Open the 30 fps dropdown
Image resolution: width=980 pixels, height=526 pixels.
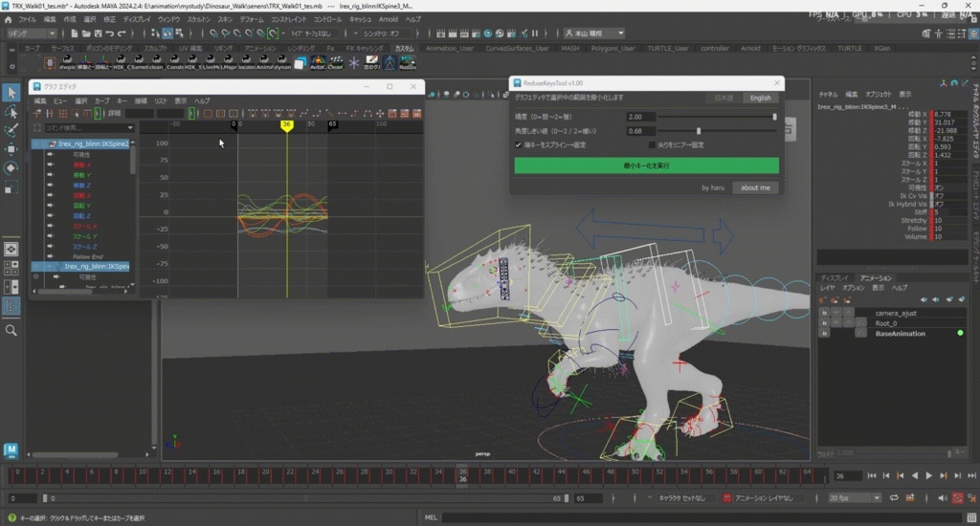(x=855, y=498)
